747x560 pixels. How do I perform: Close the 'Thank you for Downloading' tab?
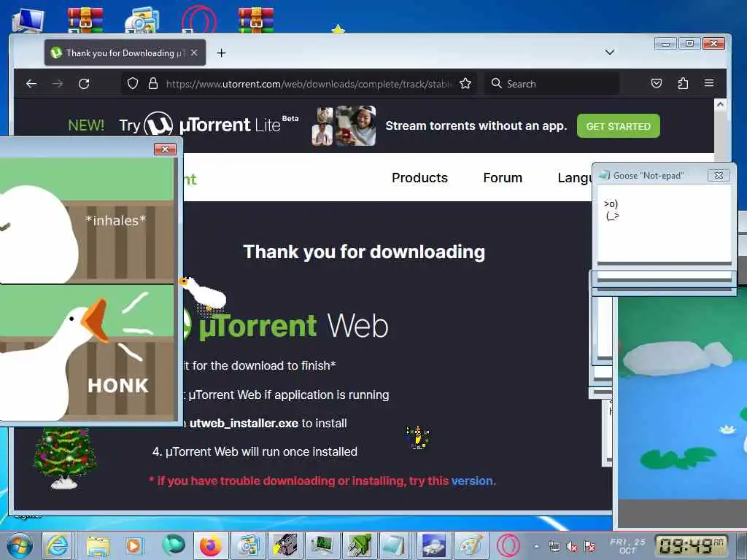tap(194, 52)
